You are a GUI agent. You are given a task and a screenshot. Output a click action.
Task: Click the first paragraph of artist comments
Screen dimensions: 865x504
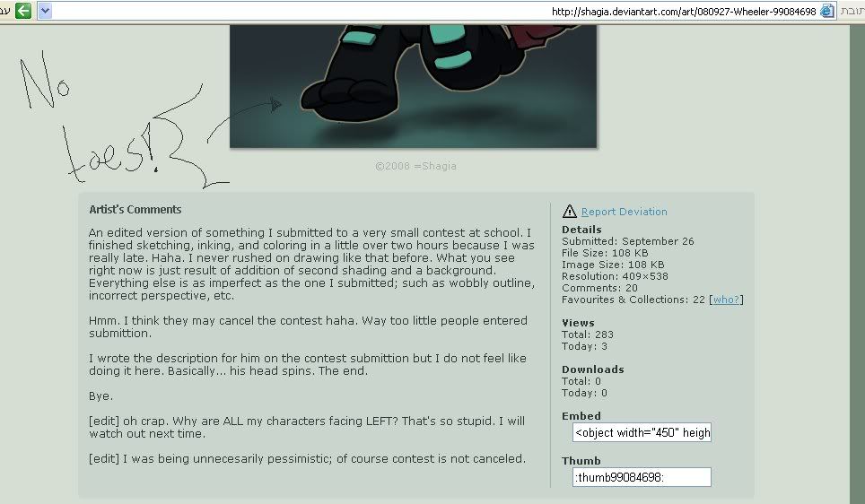click(311, 265)
